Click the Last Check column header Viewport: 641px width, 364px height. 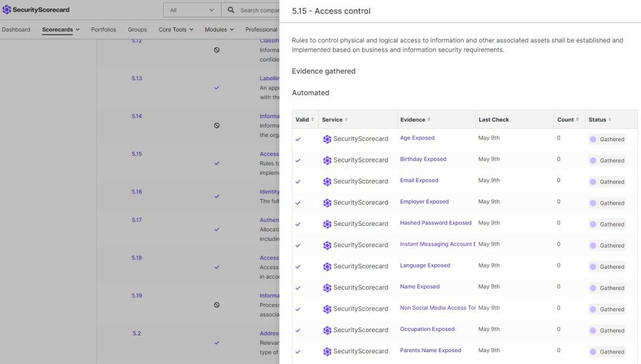click(494, 119)
